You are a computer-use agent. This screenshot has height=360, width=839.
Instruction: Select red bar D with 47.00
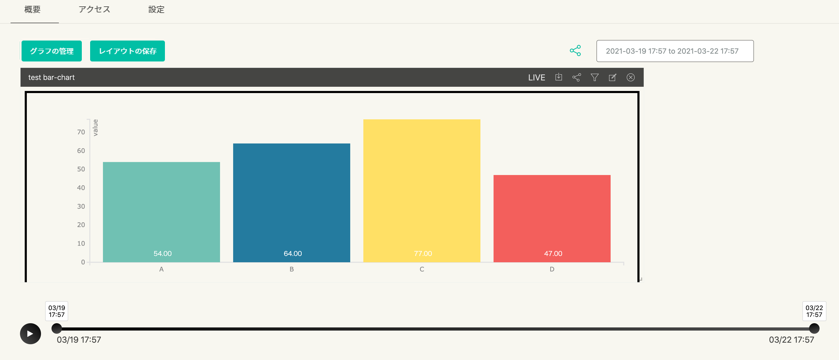coord(552,218)
